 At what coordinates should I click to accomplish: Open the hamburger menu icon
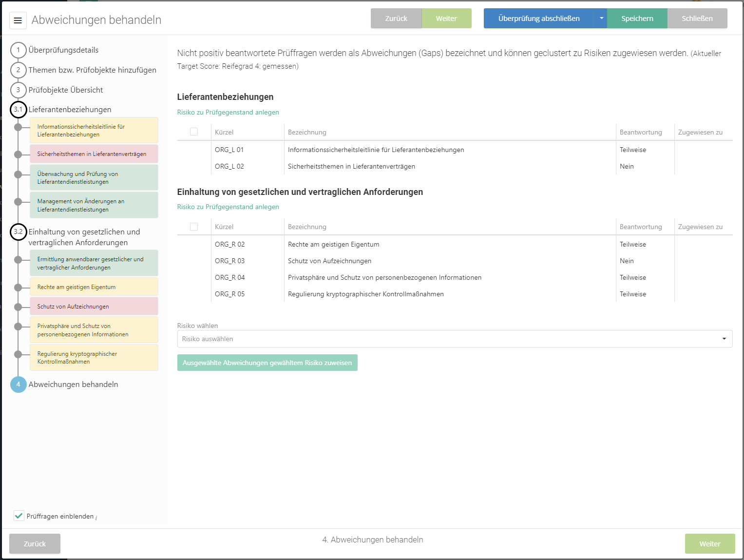click(18, 20)
